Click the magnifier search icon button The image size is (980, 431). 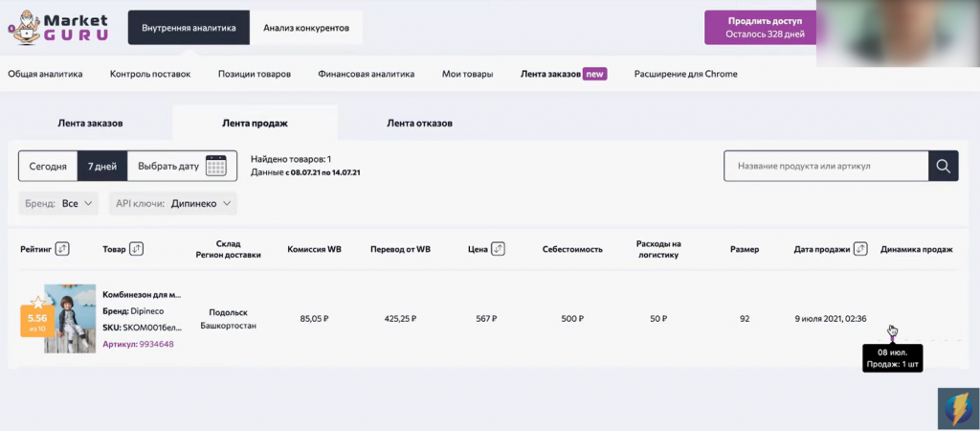click(944, 166)
